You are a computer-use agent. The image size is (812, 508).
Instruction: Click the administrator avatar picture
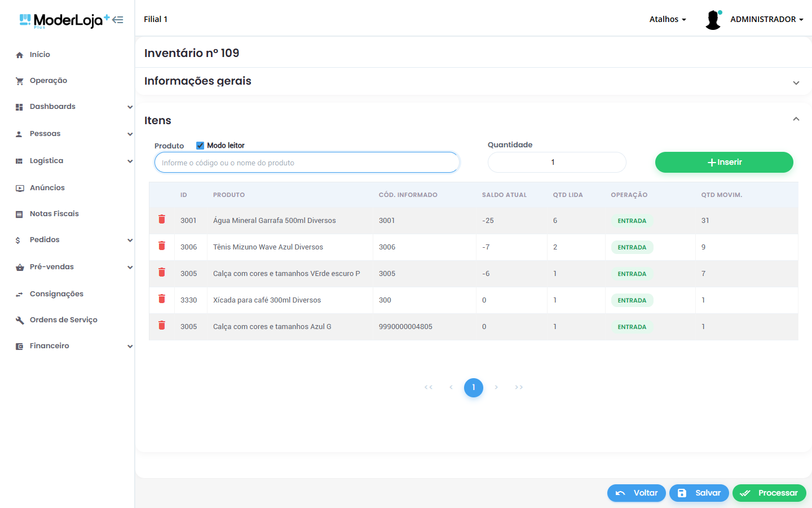(x=713, y=20)
